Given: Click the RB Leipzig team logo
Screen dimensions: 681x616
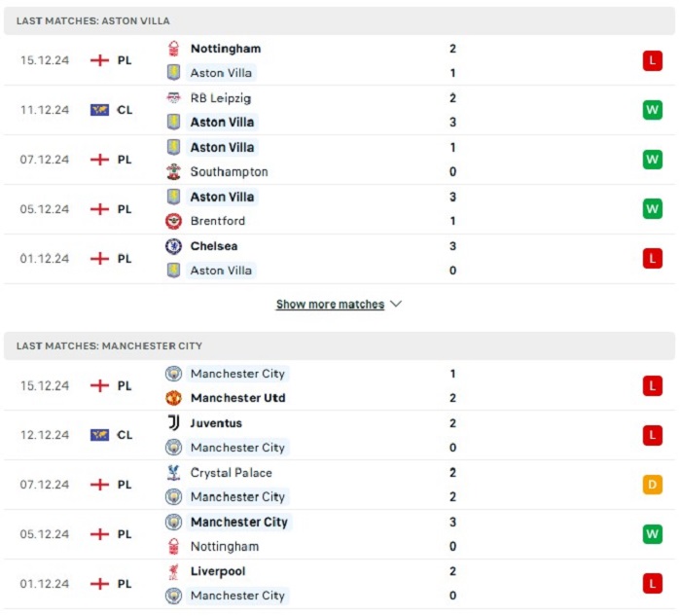Looking at the screenshot, I should tap(174, 97).
